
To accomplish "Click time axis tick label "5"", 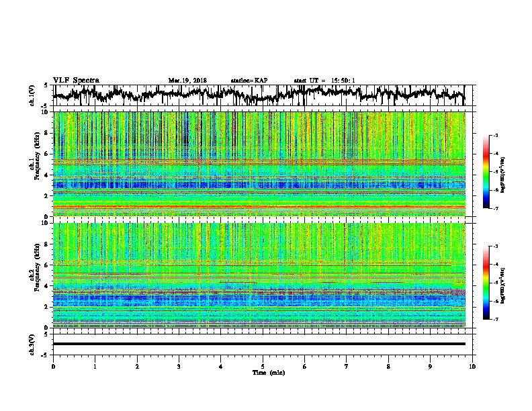I will click(263, 367).
